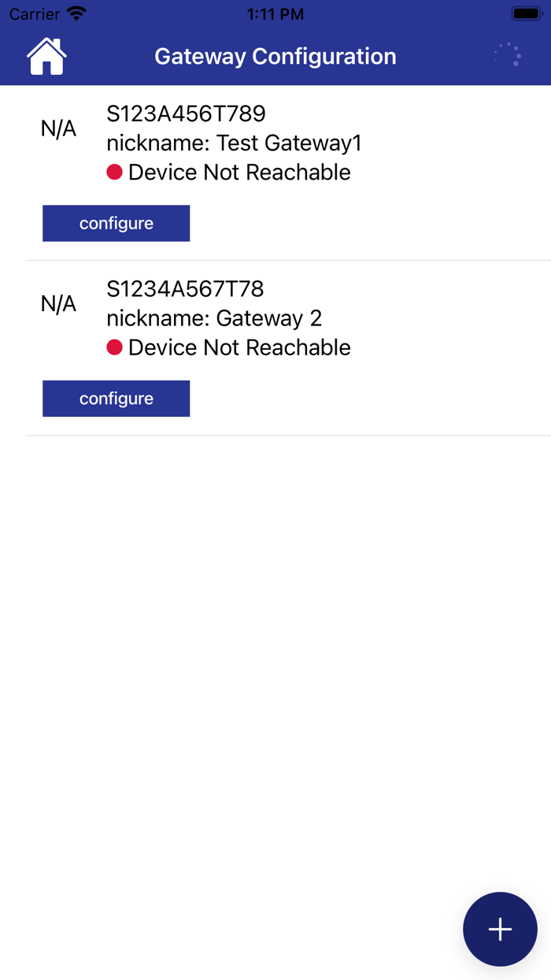This screenshot has width=551, height=980.
Task: Tap the Wi-Fi icon in the status bar
Action: pos(74,13)
